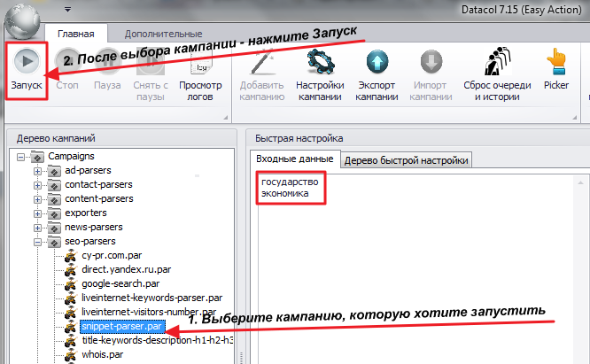Select news-parsers folder label
The image size is (590, 364).
point(94,227)
